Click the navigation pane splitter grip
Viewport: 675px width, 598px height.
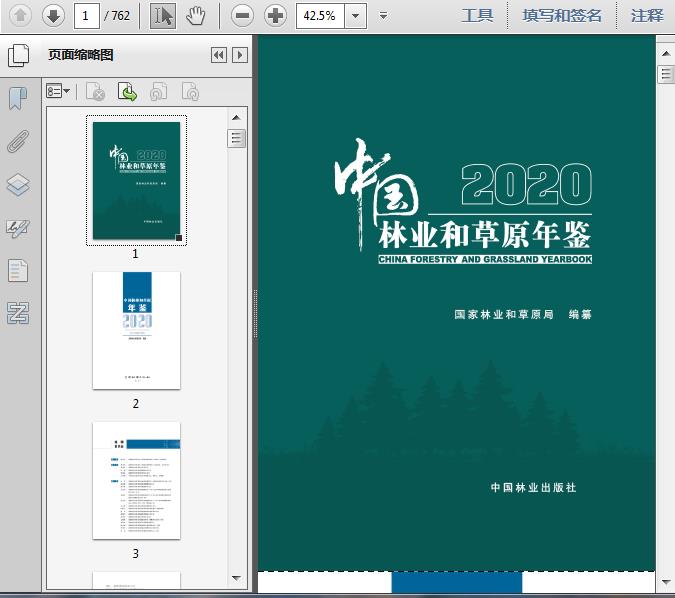tap(255, 313)
